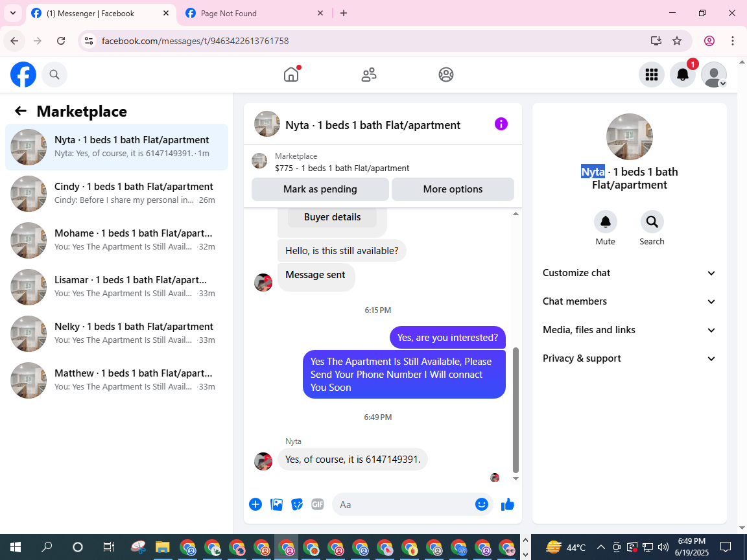The image size is (747, 560).
Task: Click the message input field Aa
Action: tap(412, 504)
